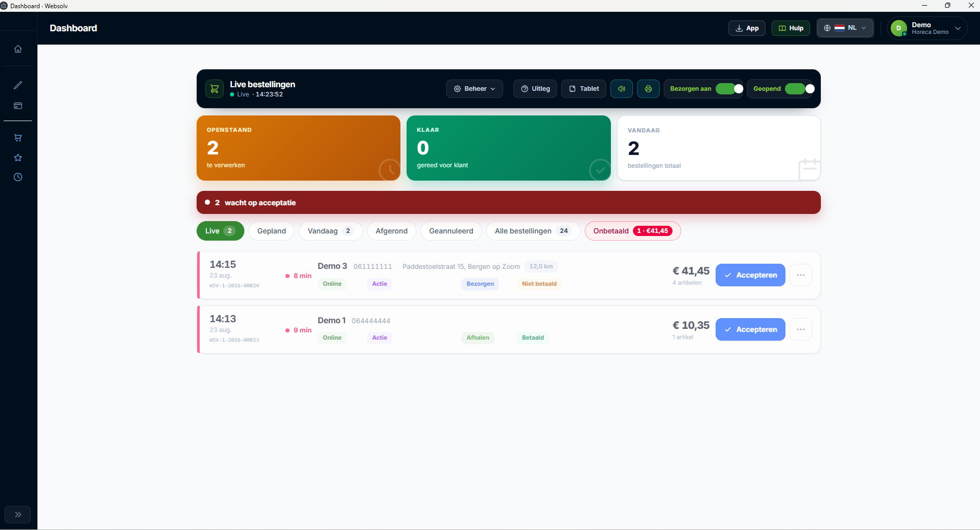Click the pencil edit icon in sidebar
The image size is (980, 530).
(18, 85)
